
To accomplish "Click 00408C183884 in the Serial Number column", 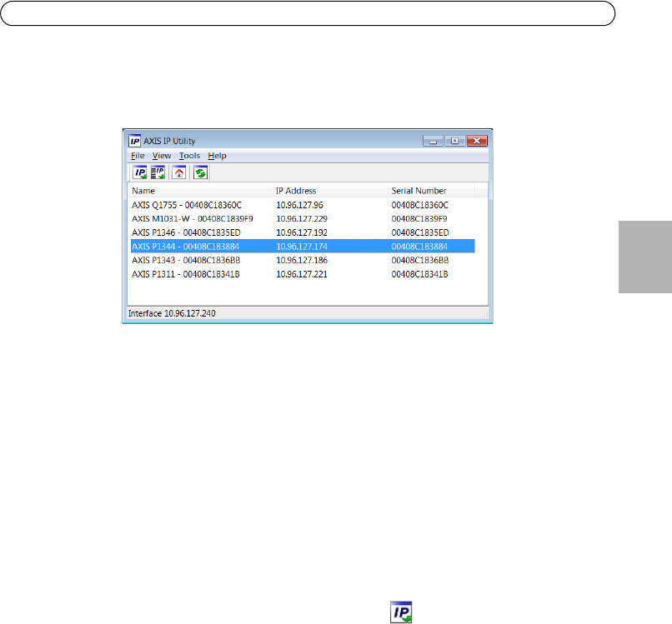I will (x=419, y=247).
